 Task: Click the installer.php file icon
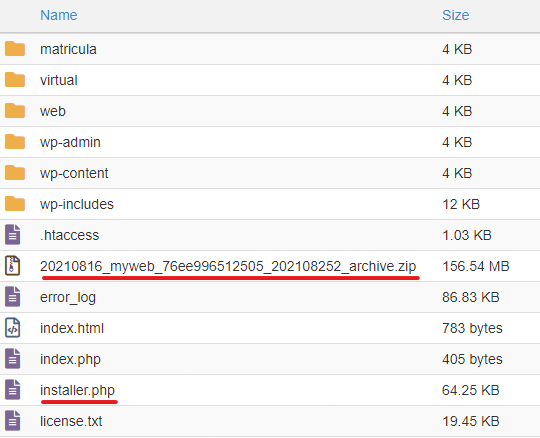click(x=12, y=389)
